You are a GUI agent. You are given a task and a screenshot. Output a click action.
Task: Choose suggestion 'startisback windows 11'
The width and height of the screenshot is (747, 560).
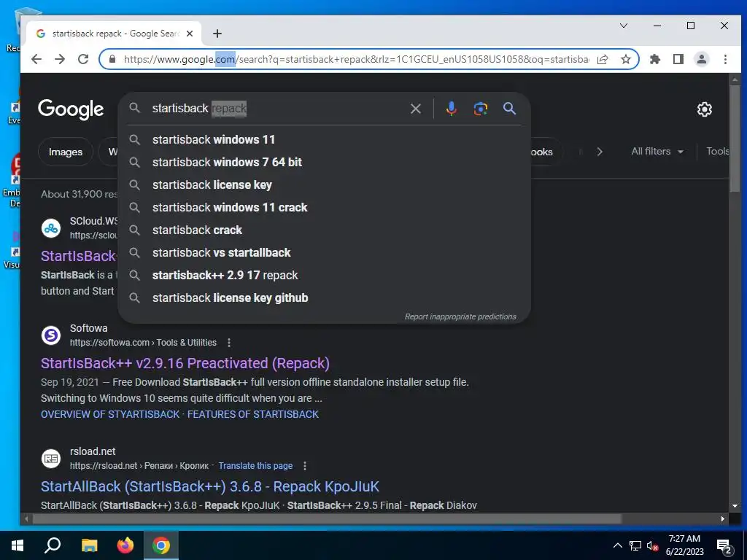pos(325,139)
